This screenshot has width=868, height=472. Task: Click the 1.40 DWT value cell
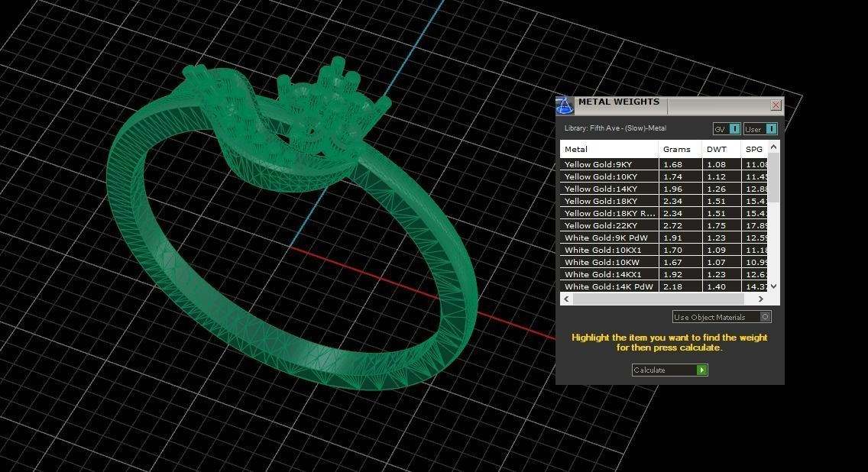(721, 286)
